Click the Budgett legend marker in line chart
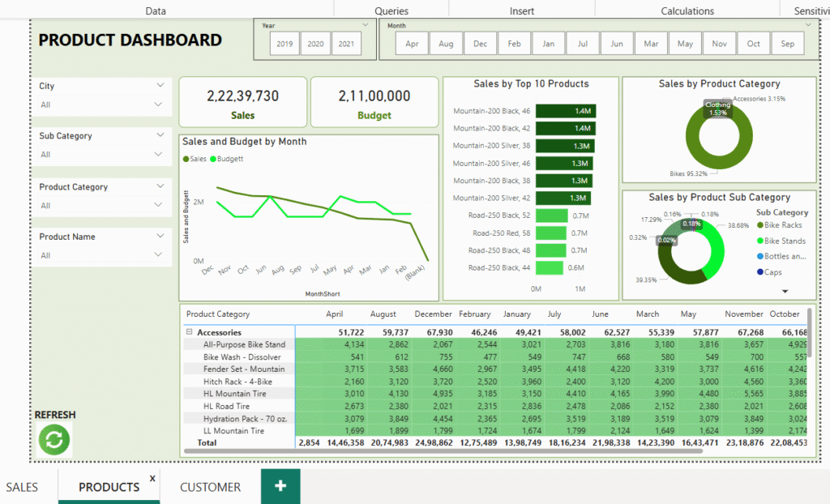Screen dimensions: 830x504 click(x=214, y=159)
